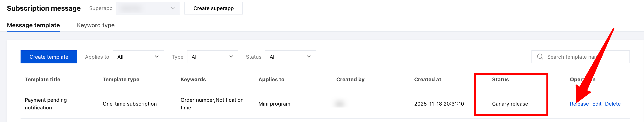Edit the Payment pending notification template
644x122 pixels.
597,104
